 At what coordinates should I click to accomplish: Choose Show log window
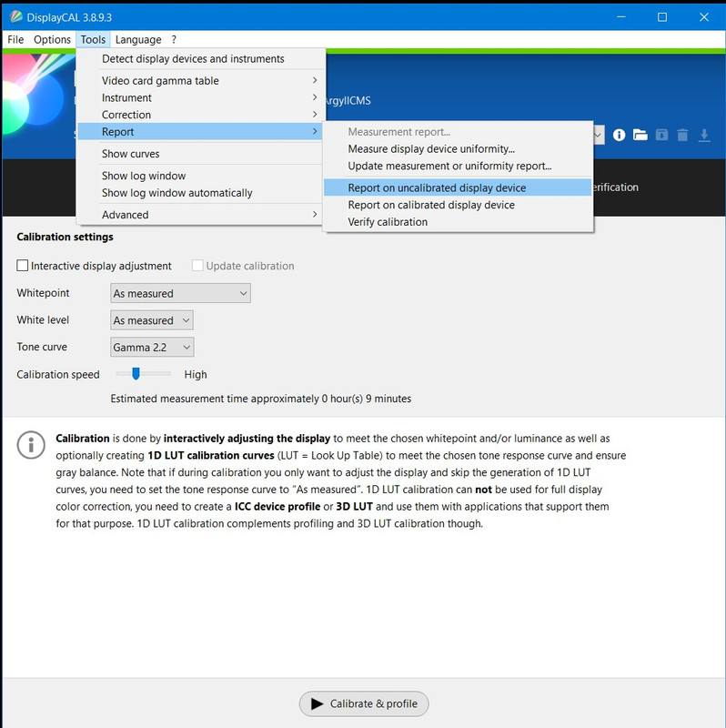pos(199,176)
